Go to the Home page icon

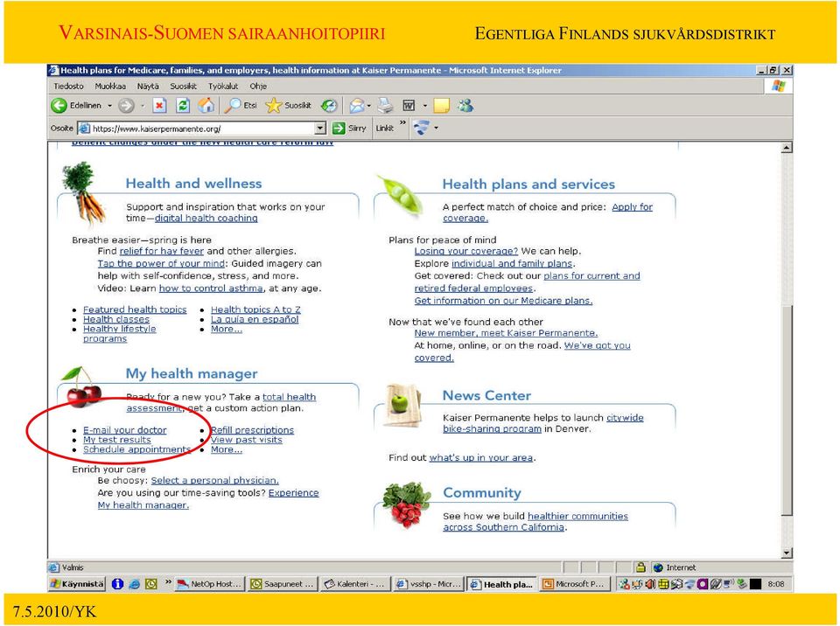[x=206, y=106]
